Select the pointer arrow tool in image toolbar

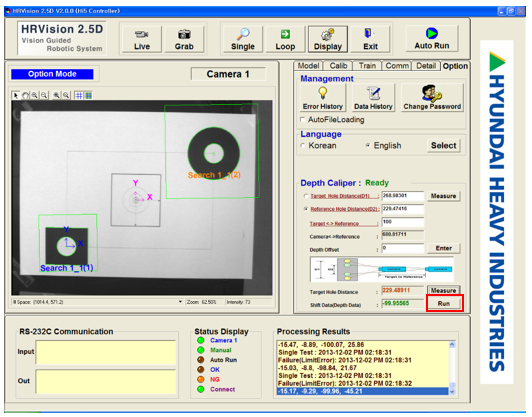[16, 95]
